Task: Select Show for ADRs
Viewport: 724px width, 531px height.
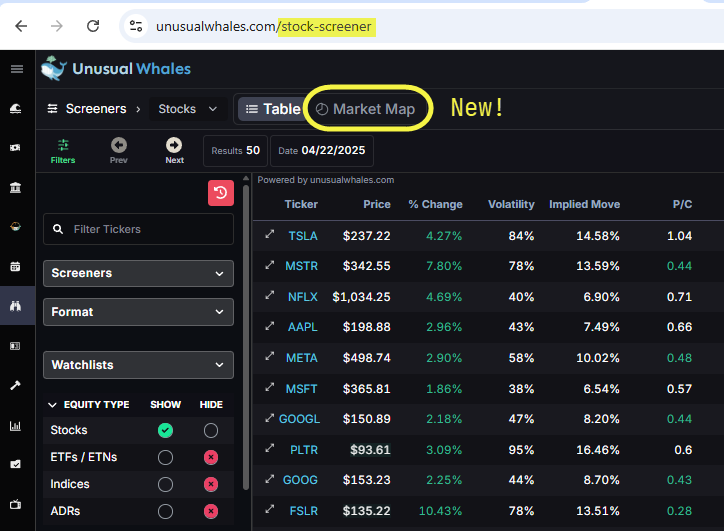Action: 165,512
